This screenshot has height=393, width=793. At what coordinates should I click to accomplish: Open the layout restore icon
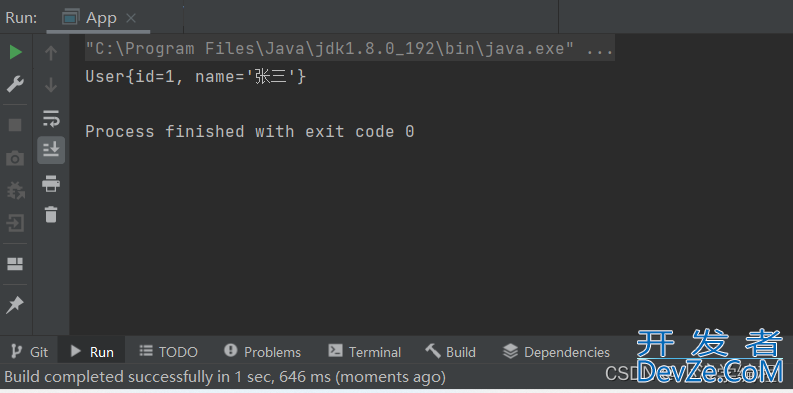pos(15,264)
